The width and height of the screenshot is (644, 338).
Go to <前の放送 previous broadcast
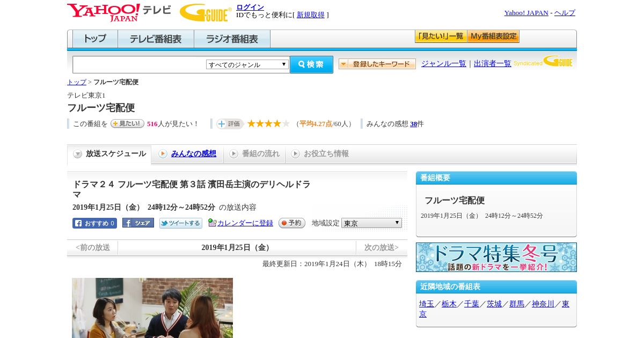click(x=93, y=248)
